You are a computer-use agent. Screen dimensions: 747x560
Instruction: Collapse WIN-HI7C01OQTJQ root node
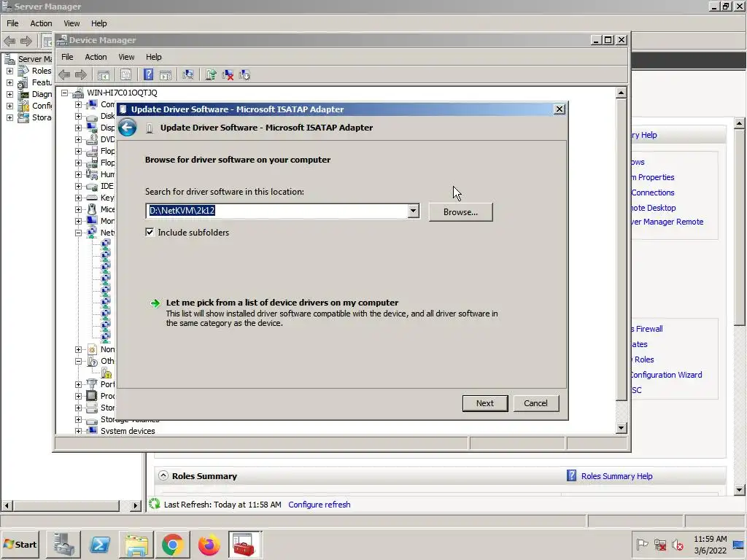64,93
